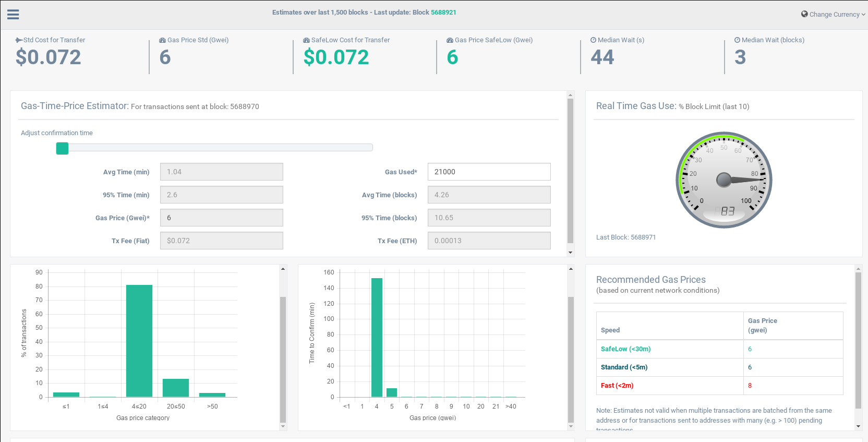Click the gauge icon beside Gas Price Std
868x442 pixels.
coord(163,40)
